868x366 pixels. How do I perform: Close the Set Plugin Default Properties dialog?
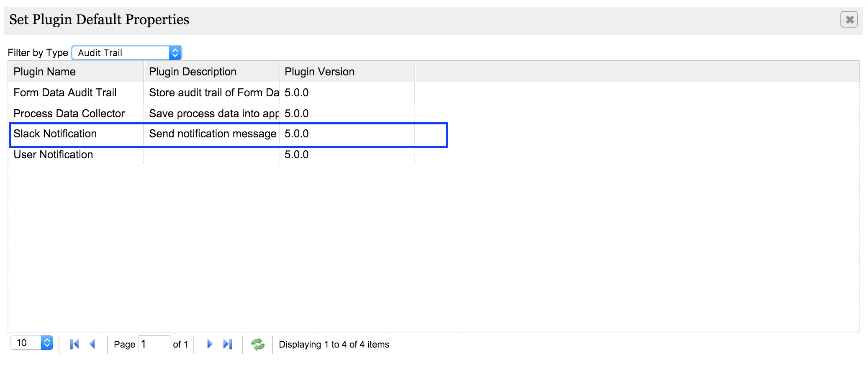(849, 20)
